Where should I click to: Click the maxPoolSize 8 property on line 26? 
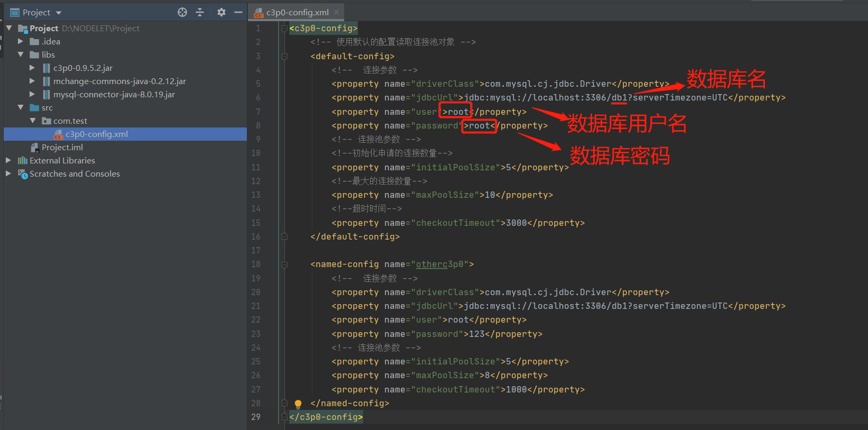coord(439,376)
